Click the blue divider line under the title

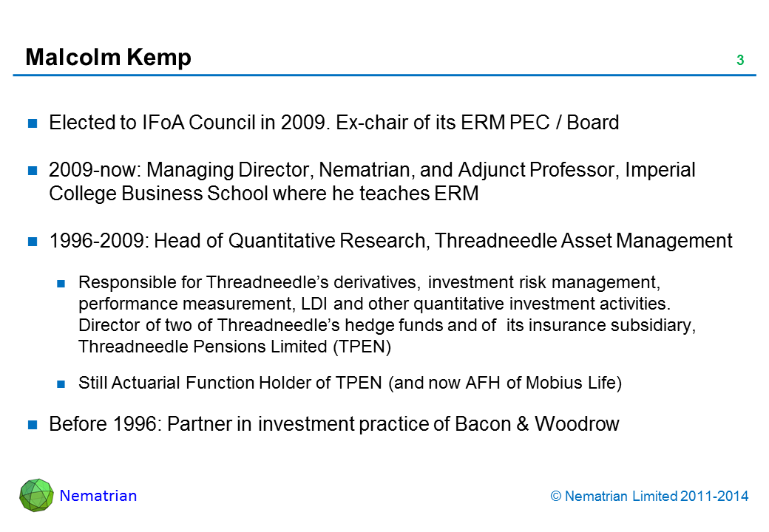pos(384,75)
